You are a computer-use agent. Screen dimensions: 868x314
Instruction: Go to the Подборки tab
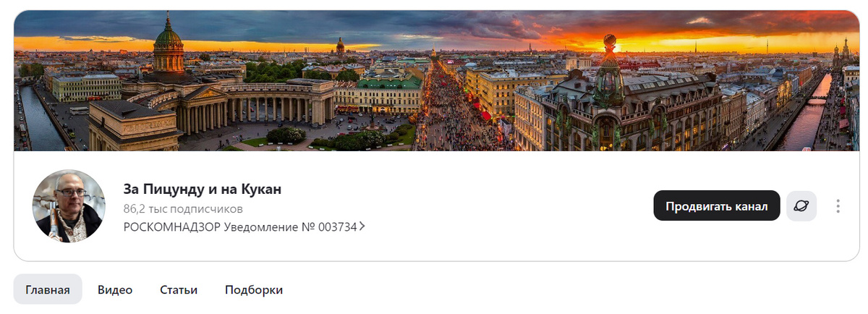(254, 289)
